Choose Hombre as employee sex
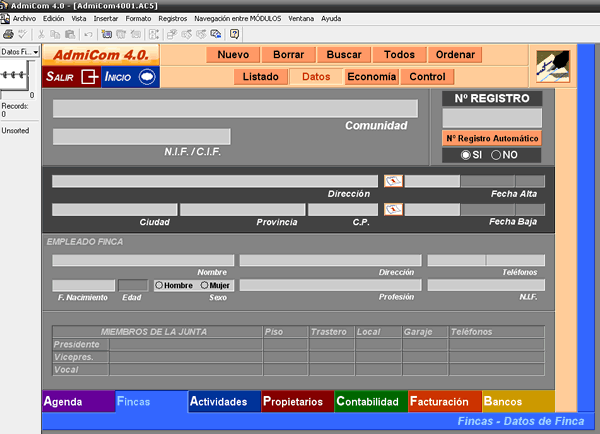 click(159, 285)
